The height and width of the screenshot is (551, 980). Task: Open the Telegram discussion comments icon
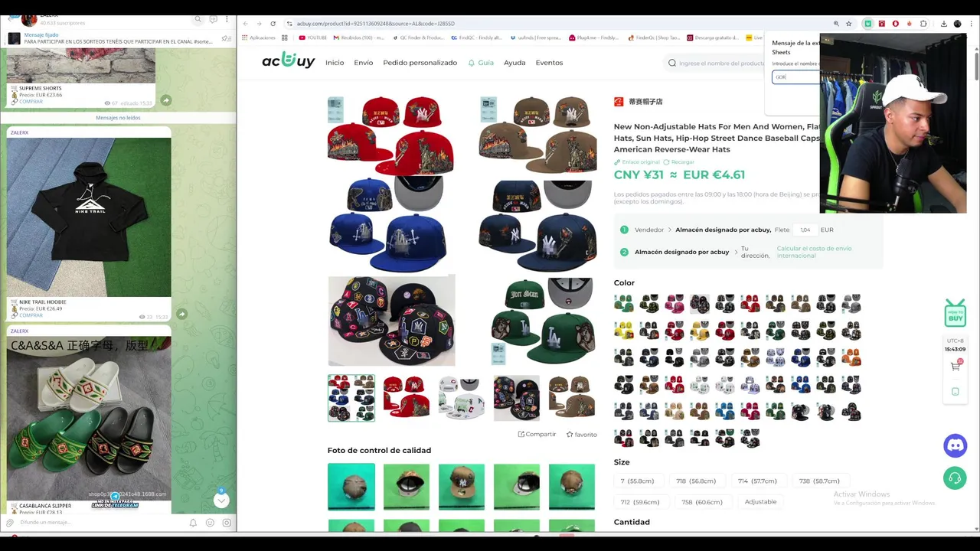coord(214,19)
